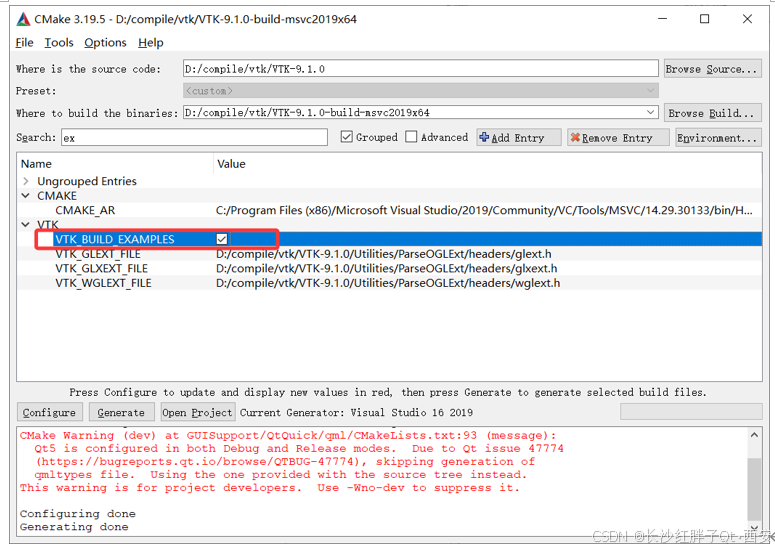
Task: Click the glext.h path value
Action: pos(384,254)
